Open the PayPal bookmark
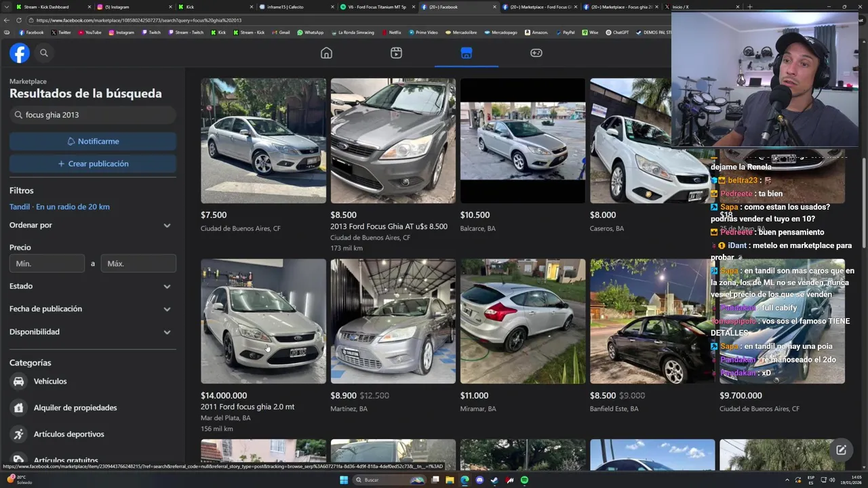This screenshot has width=868, height=488. pos(564,33)
